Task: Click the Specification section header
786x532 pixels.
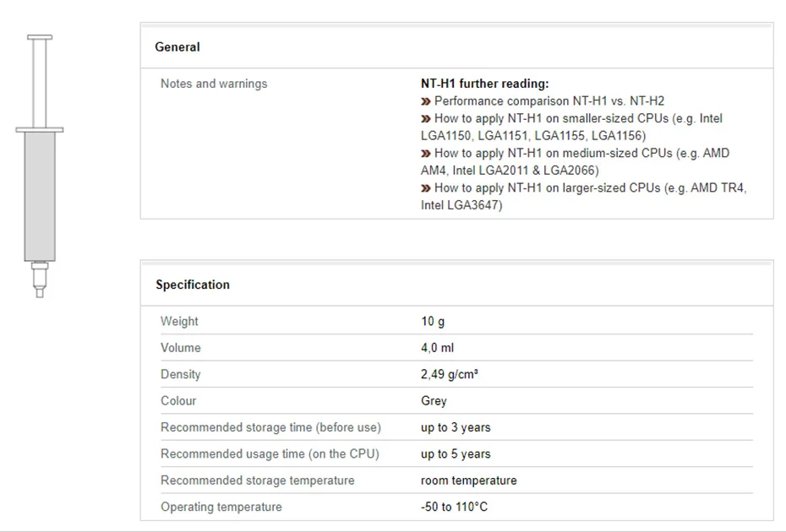Action: point(193,285)
